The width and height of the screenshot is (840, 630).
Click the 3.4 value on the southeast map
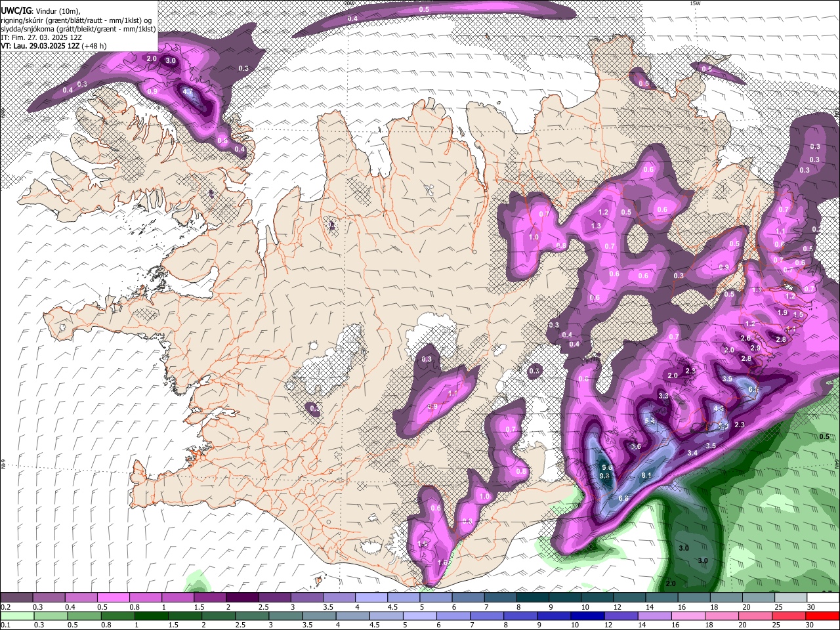(692, 453)
